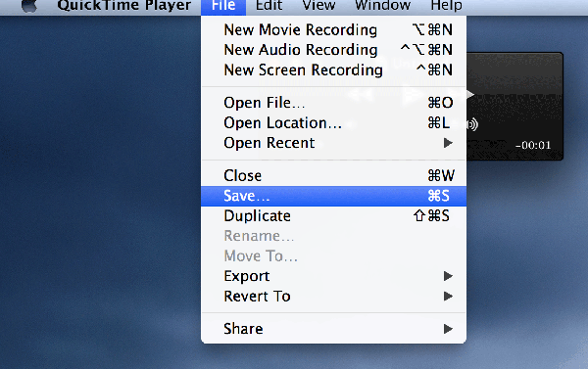Open the Edit menu
Screen dimensions: 588x369
269,6
